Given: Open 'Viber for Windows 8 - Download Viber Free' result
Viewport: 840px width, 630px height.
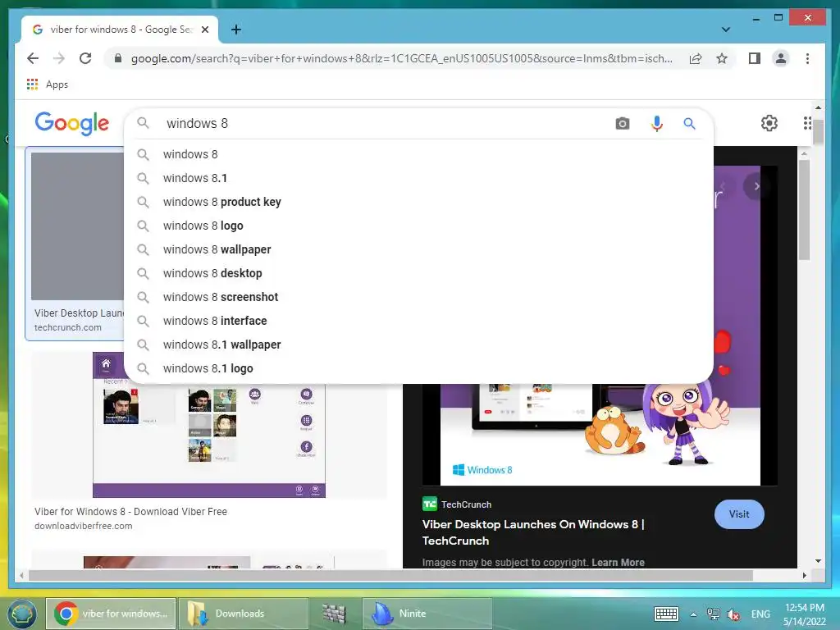Looking at the screenshot, I should 130,512.
